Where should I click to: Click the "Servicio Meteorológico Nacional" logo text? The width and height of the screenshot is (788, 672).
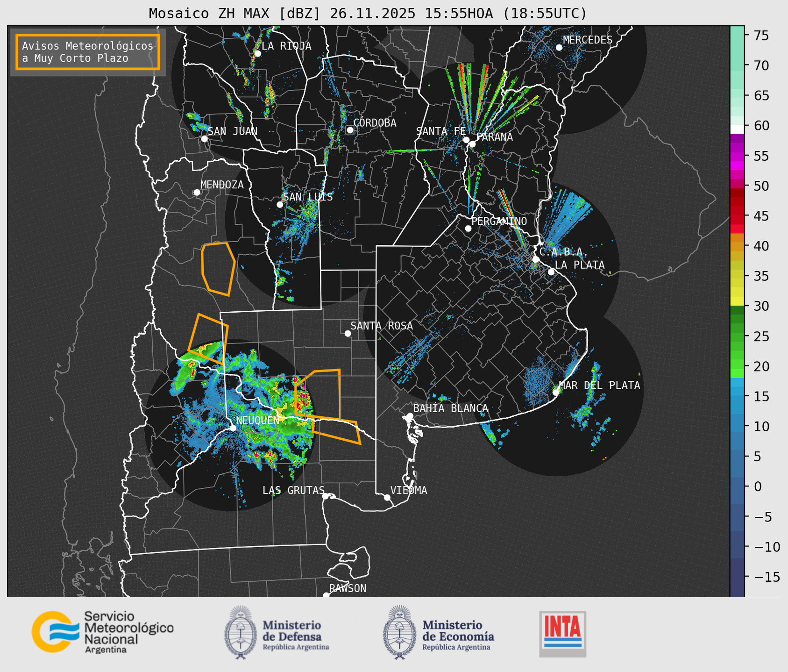pyautogui.click(x=128, y=632)
